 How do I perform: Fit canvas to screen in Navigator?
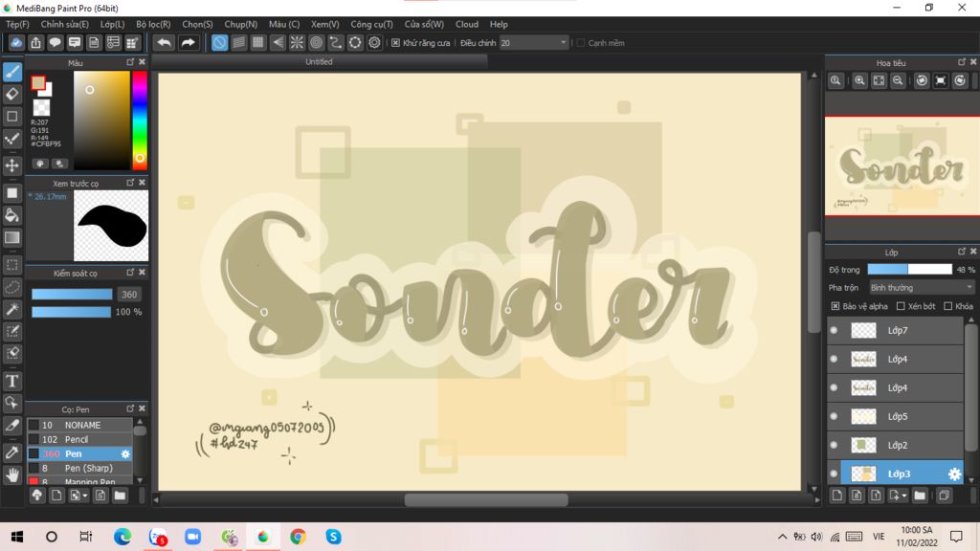879,80
